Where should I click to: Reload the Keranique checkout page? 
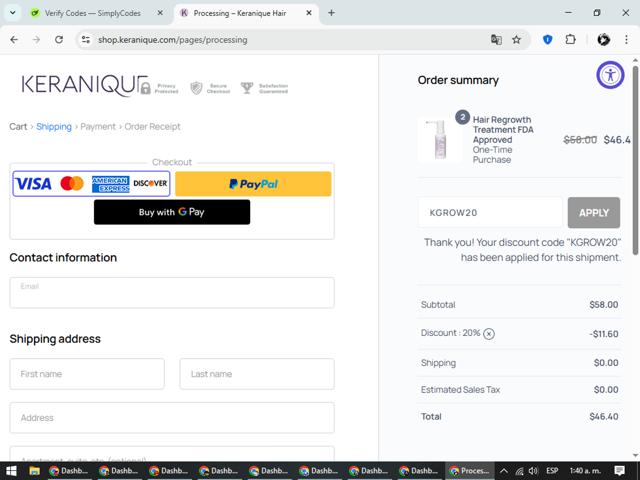click(59, 40)
